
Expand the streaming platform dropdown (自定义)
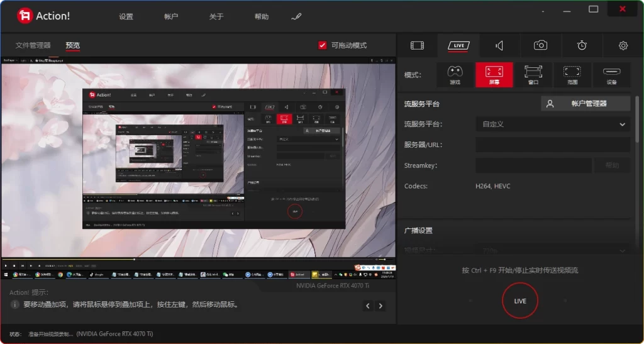[x=553, y=124]
